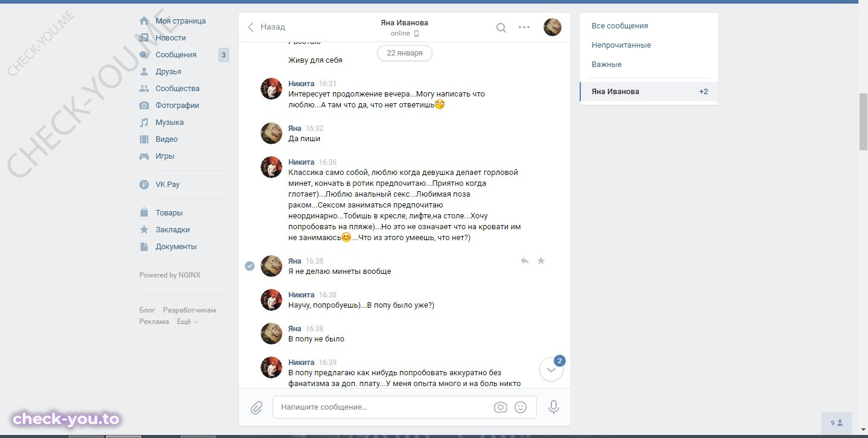Click the Сообщения chat bubble icon
Viewport: 868px width, 438px height.
144,54
